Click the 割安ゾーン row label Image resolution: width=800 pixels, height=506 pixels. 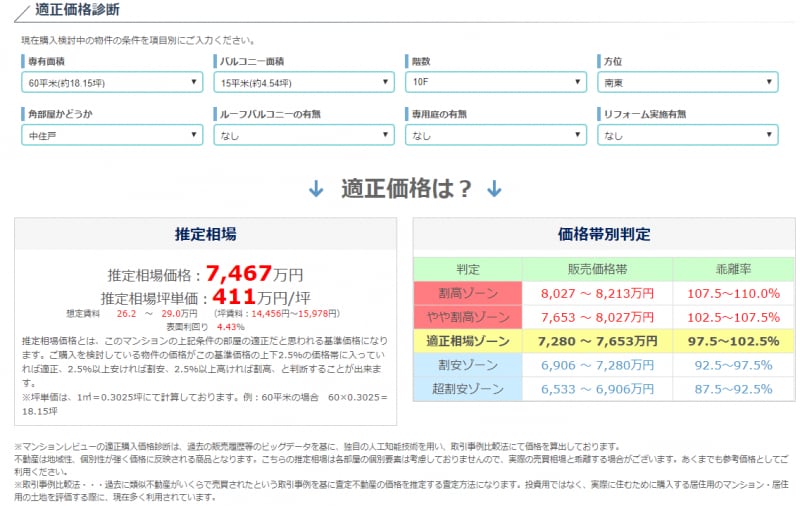pos(468,365)
